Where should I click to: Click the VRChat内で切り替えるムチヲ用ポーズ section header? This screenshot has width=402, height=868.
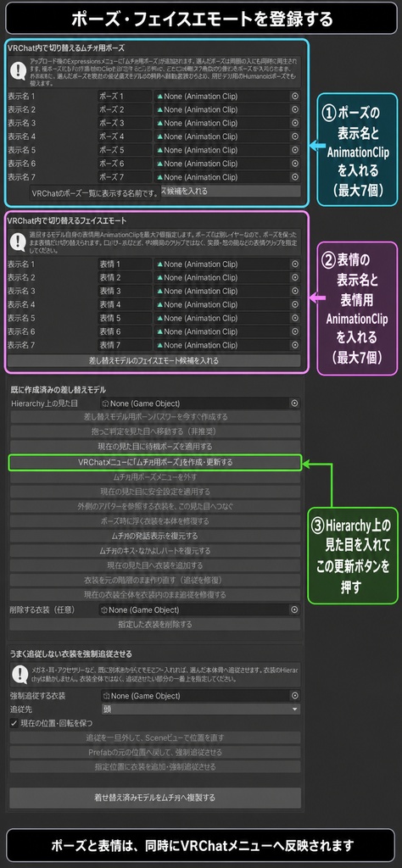[66, 48]
